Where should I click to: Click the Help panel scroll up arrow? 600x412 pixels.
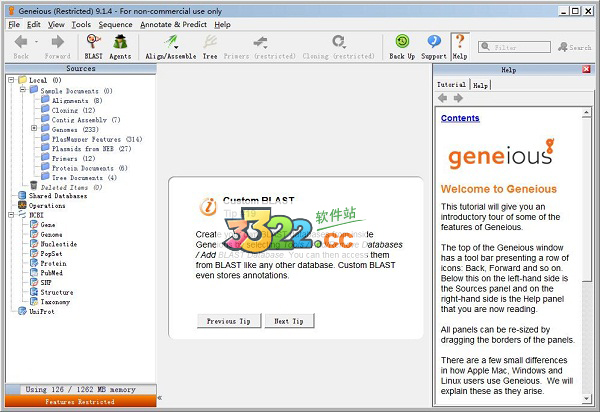click(586, 112)
